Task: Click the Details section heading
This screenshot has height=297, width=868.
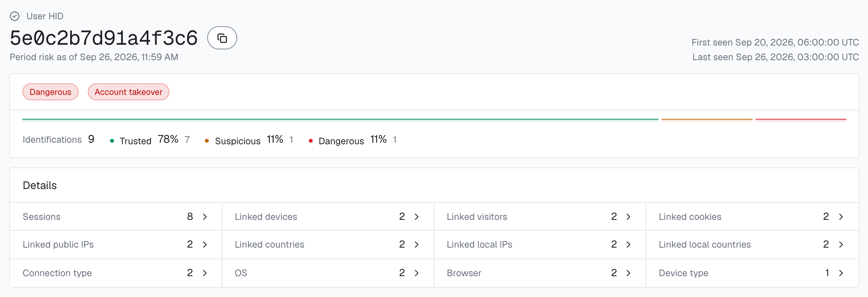Action: click(x=40, y=186)
